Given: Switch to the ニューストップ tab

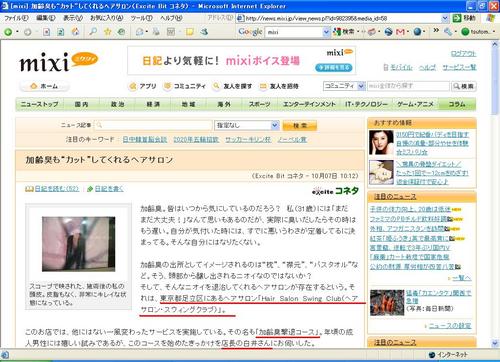Looking at the screenshot, I should coord(39,104).
